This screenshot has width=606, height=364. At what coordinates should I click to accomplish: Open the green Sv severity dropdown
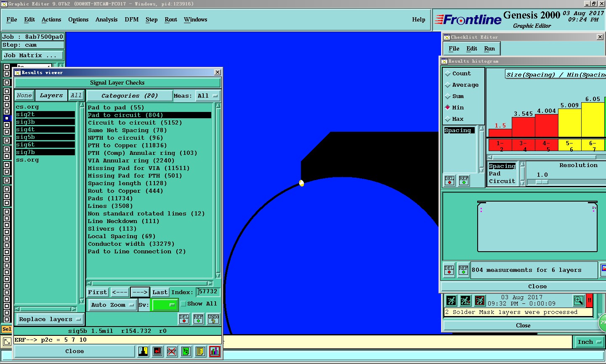click(164, 305)
